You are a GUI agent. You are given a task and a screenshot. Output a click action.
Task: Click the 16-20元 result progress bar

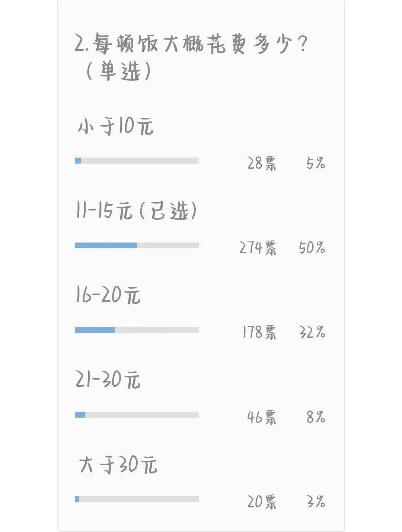coord(137,330)
